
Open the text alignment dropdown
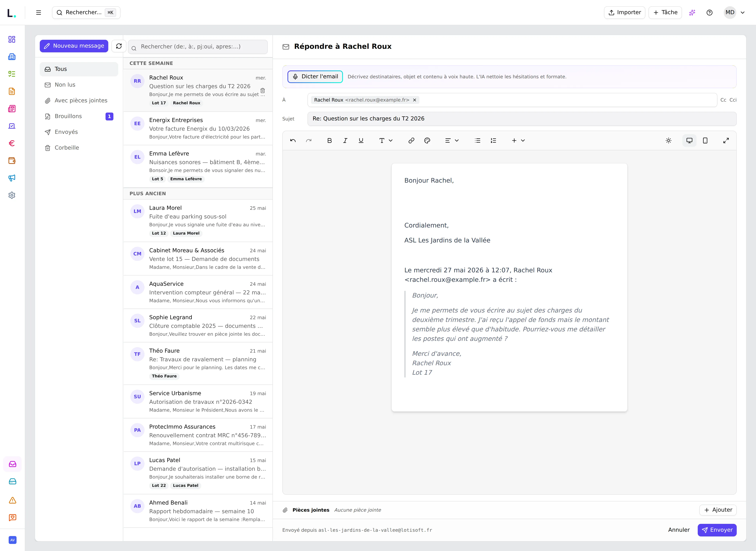pyautogui.click(x=452, y=141)
